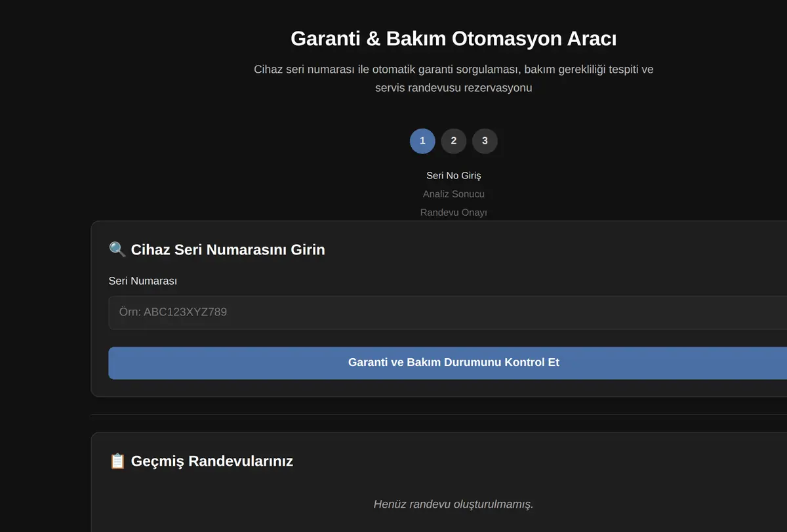This screenshot has width=787, height=532.
Task: Select step 3 circle indicator
Action: [x=485, y=141]
